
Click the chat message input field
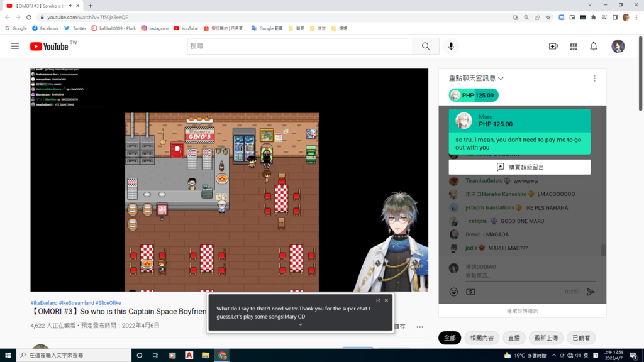click(x=530, y=276)
